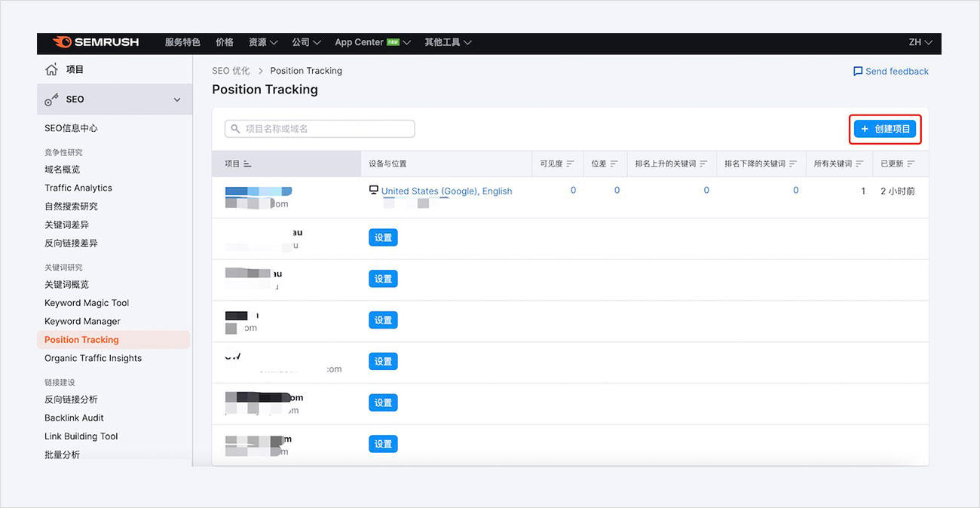Click the 0 value under 排名上升的关键词
This screenshot has height=508, width=980.
click(x=706, y=191)
